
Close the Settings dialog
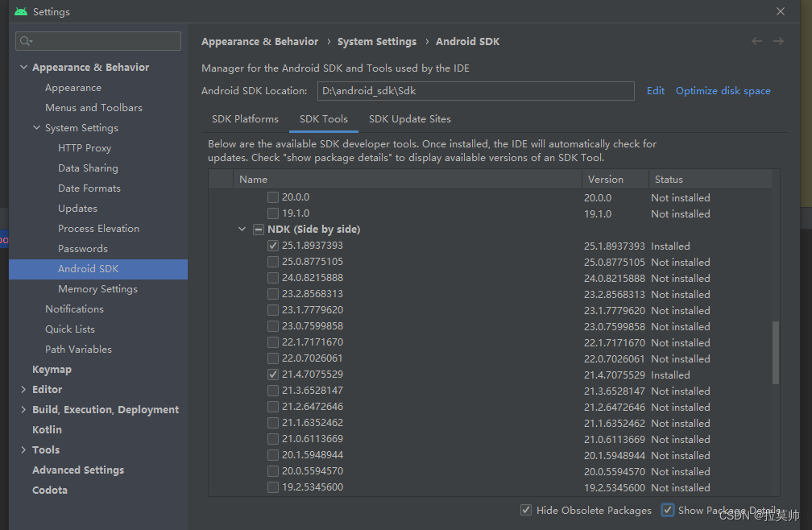point(781,11)
